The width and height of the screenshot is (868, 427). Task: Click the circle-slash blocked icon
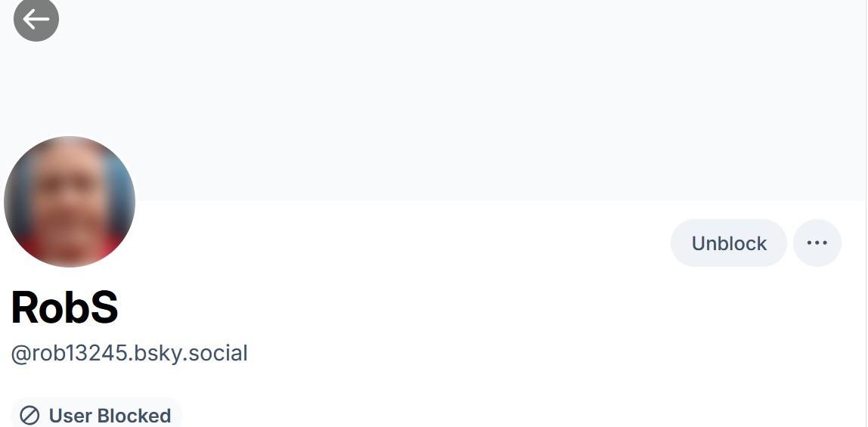tap(29, 416)
